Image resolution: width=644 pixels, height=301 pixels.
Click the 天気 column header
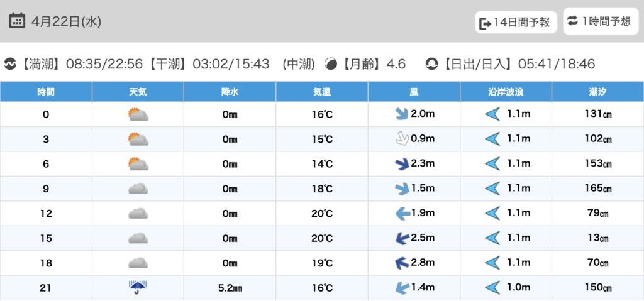pos(138,92)
